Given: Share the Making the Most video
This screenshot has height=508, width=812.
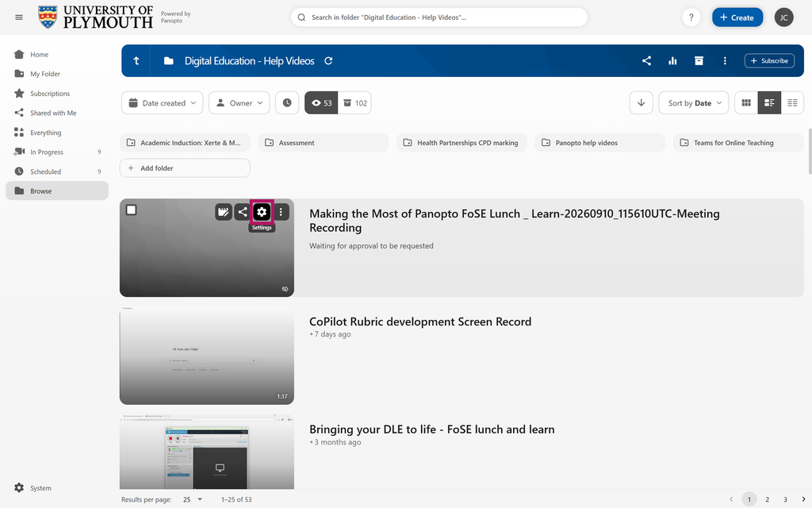Looking at the screenshot, I should click(243, 211).
